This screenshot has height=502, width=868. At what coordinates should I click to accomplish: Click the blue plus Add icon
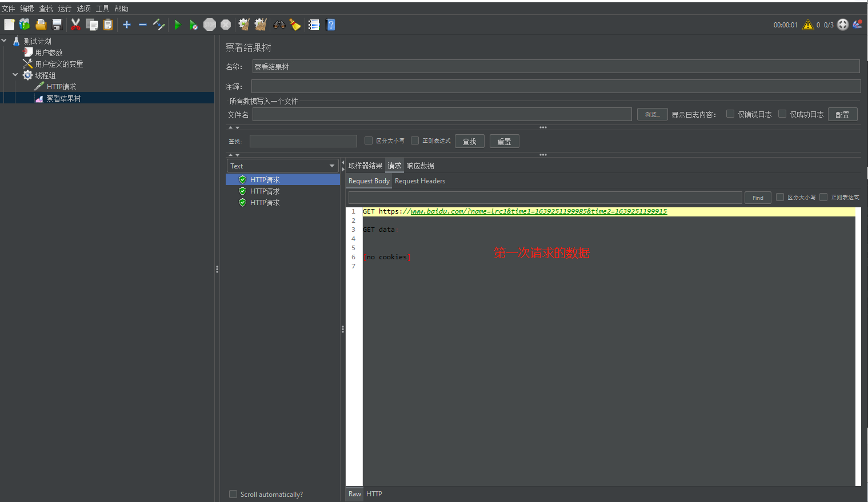coord(127,25)
